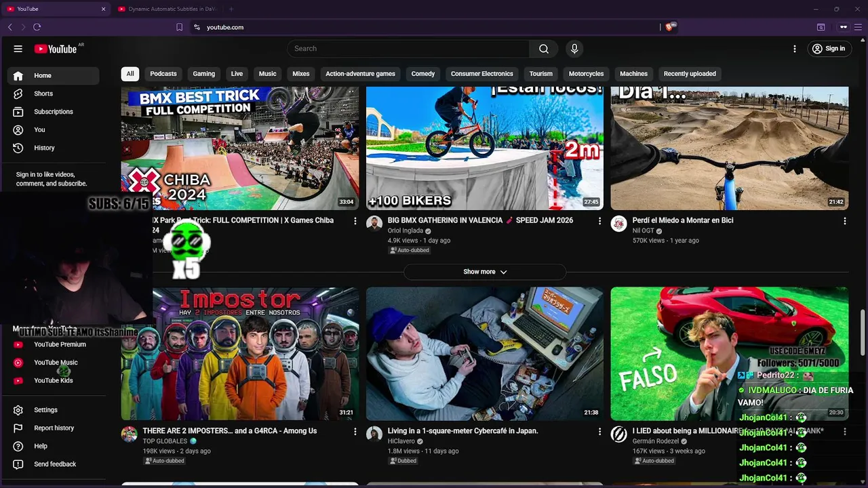Screen dimensions: 868x488
Task: Open 'Living in a 1-square-meter Cybercafé' title
Action: [462, 431]
